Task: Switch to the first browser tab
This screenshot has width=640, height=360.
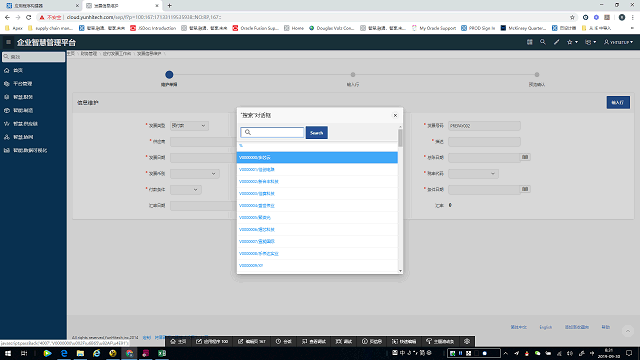Action: pyautogui.click(x=41, y=6)
